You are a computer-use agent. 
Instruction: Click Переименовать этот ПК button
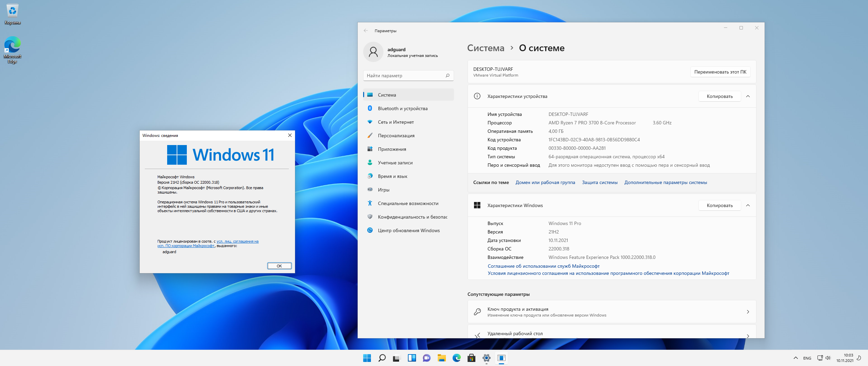pos(720,72)
